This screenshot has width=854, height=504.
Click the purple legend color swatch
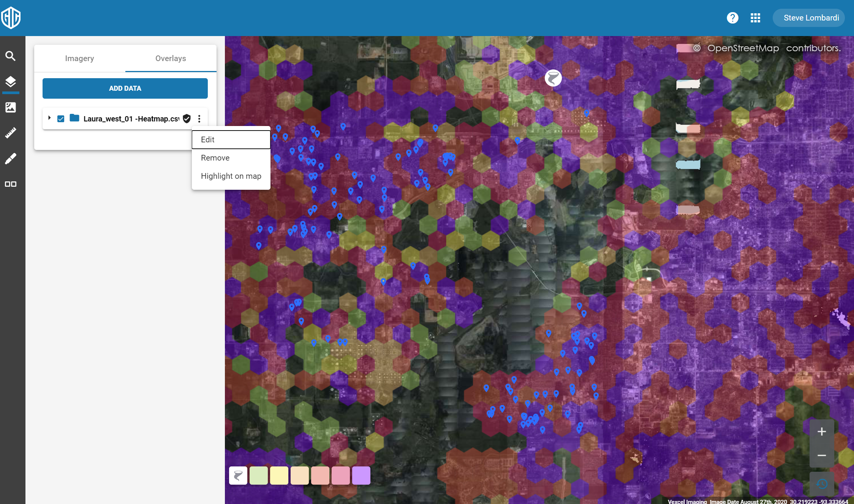(361, 476)
